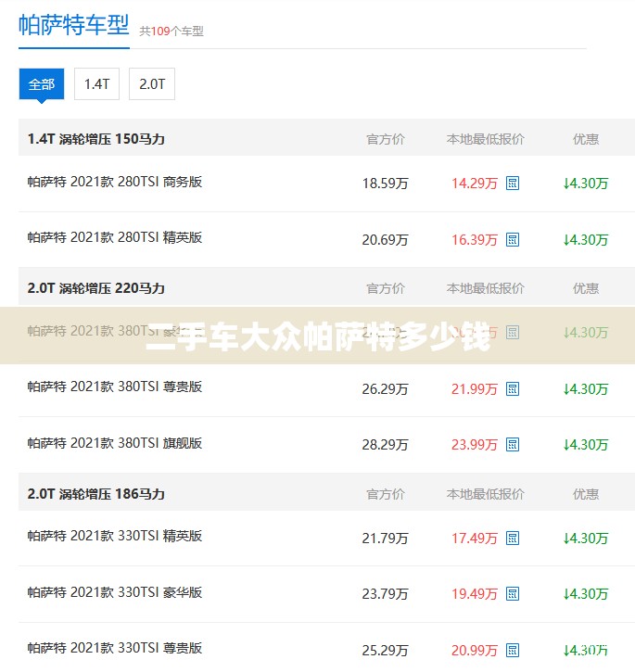Click the 2.0T 涡轮增压 220马力 header
Viewport: 635px width, 672px height.
point(96,288)
